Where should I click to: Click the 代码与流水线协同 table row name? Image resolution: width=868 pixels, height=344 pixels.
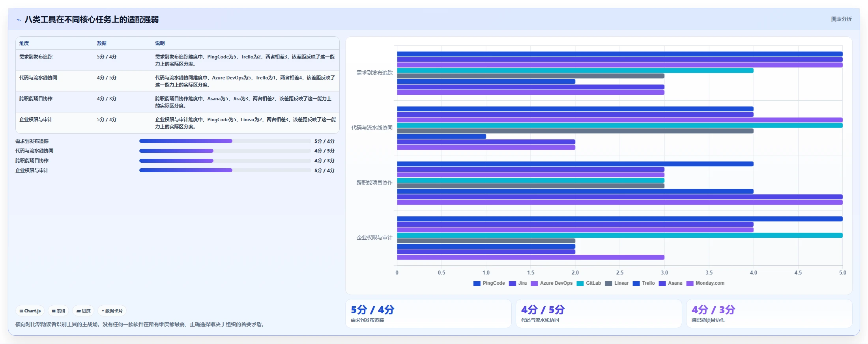[38, 78]
